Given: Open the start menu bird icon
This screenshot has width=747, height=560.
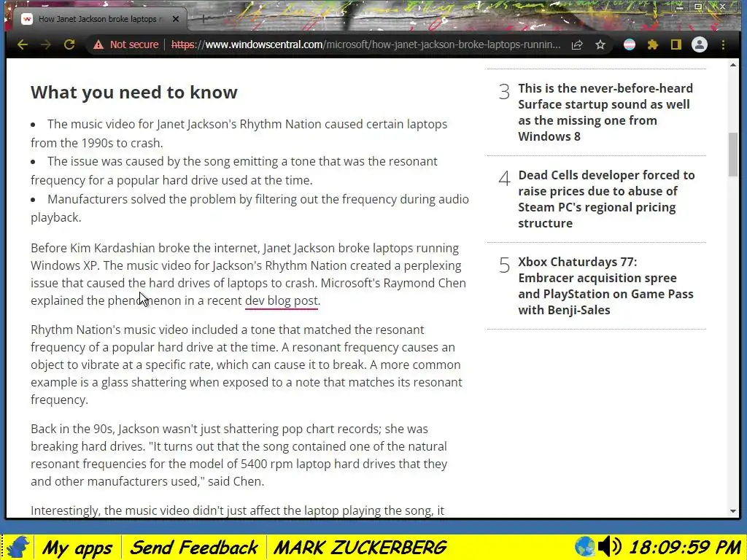Looking at the screenshot, I should pos(18,547).
